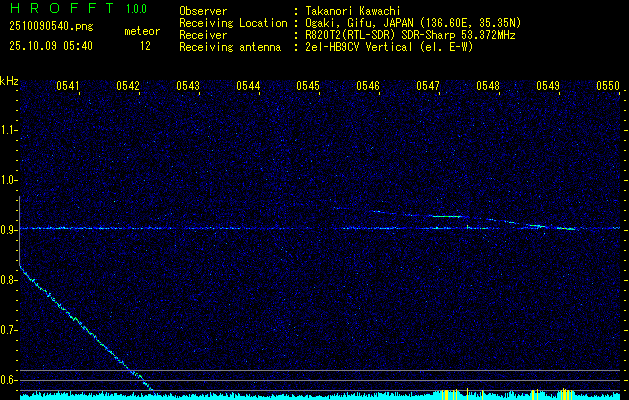This screenshot has height=400, width=629.
Task: Click the bright green meteor echo
Action: (x=444, y=216)
